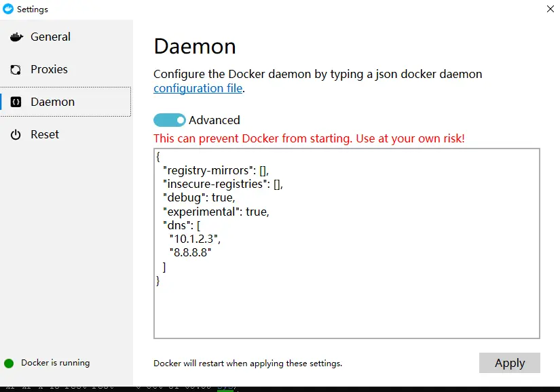This screenshot has width=560, height=392.
Task: Click inside the JSON configuration editor
Action: pyautogui.click(x=347, y=243)
